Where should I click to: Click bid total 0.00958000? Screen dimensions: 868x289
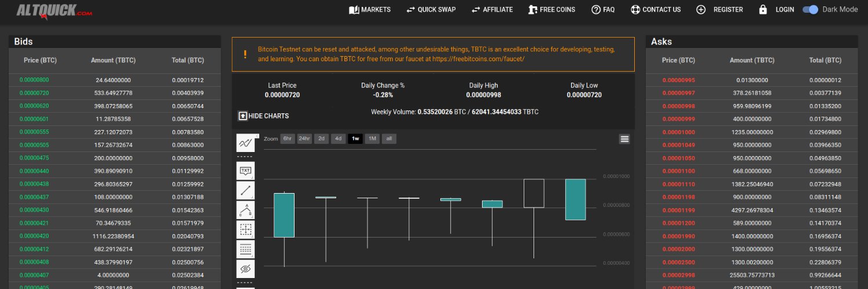pyautogui.click(x=187, y=158)
